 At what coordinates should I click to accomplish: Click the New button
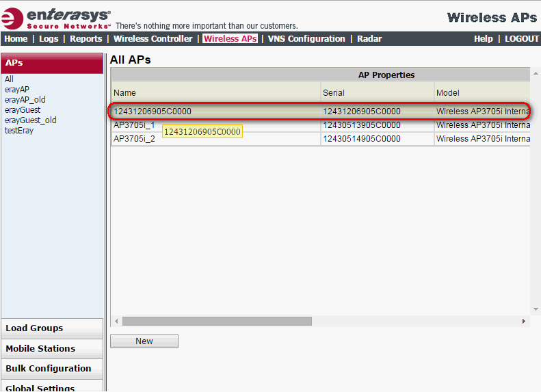click(144, 341)
